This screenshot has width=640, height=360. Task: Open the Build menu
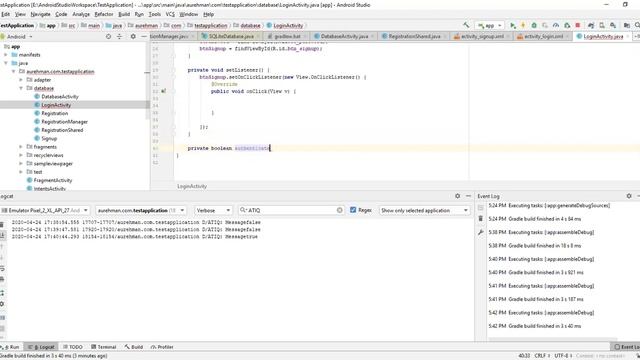[124, 14]
